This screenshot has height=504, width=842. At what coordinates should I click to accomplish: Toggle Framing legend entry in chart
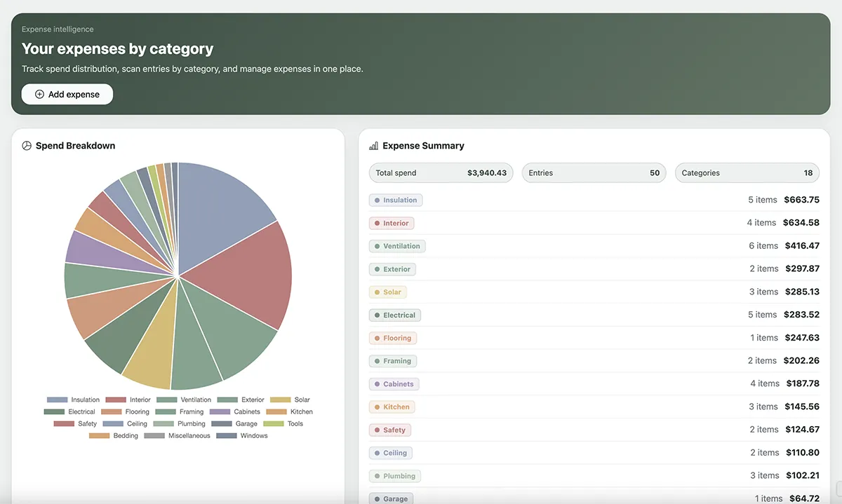[179, 411]
